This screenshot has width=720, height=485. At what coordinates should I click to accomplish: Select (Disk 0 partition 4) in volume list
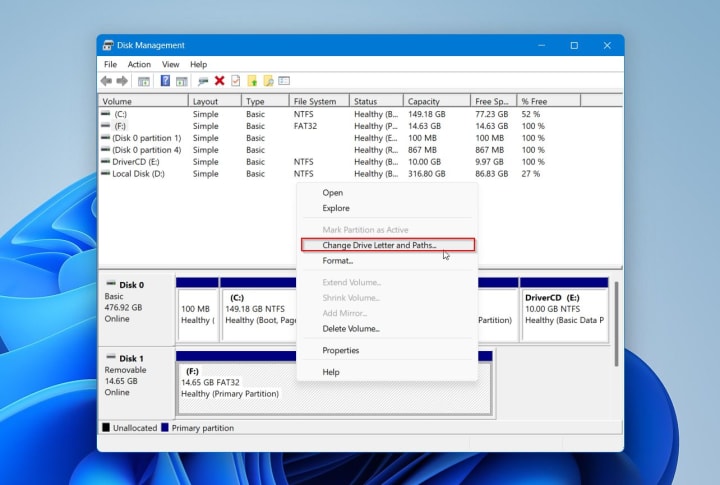click(146, 150)
